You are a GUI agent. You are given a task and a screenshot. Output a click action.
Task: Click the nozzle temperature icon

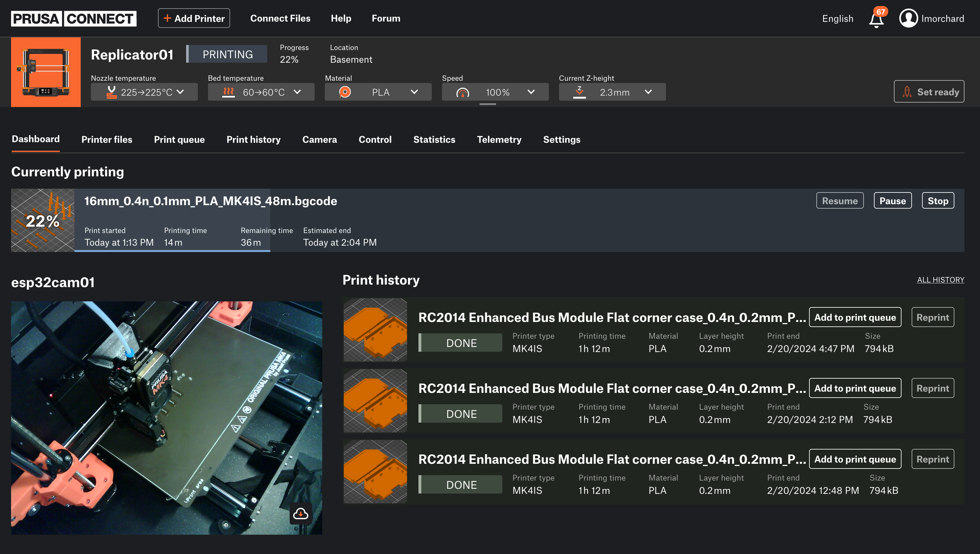(x=111, y=92)
